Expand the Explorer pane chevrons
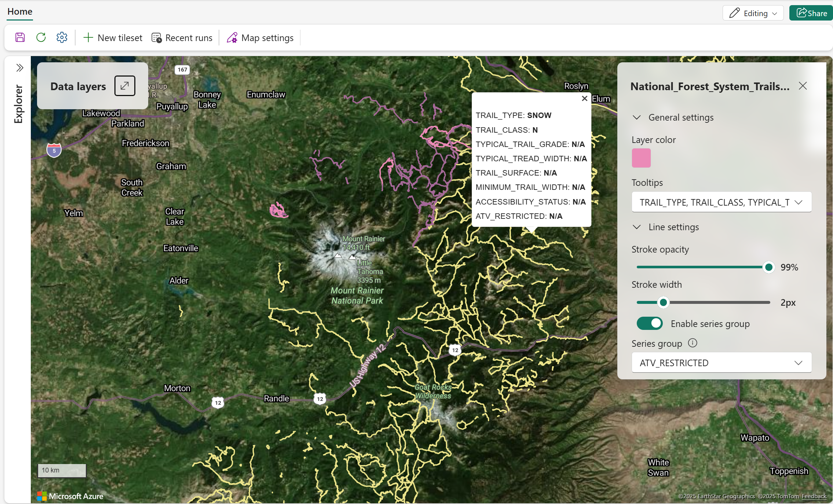 coord(20,68)
